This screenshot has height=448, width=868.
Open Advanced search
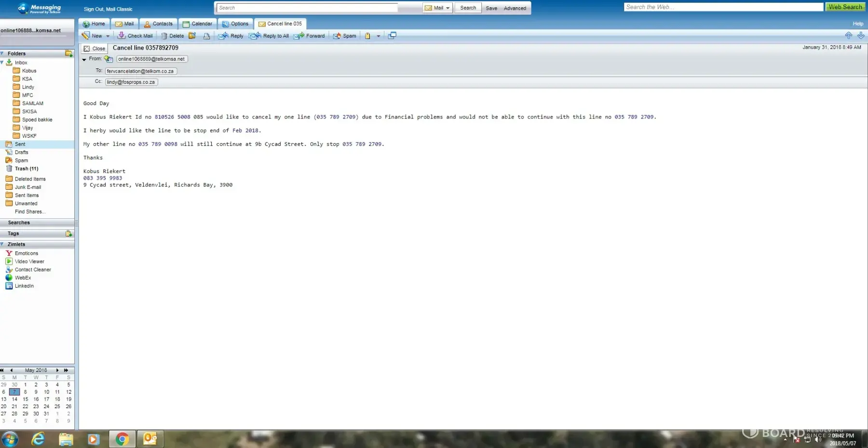[515, 8]
